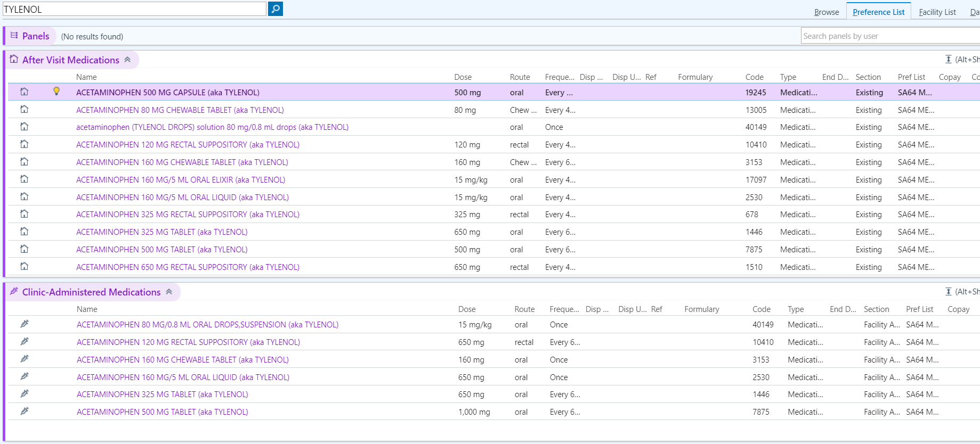Image resolution: width=980 pixels, height=444 pixels.
Task: Click the Clinic-Administered Medications jump-to-top icon
Action: point(949,291)
